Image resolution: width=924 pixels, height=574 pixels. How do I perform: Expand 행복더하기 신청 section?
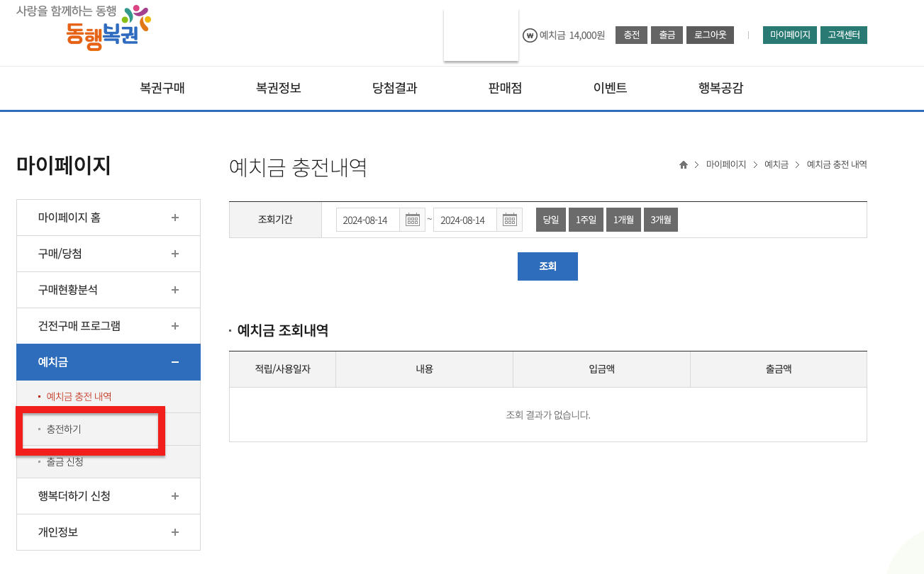[x=108, y=496]
